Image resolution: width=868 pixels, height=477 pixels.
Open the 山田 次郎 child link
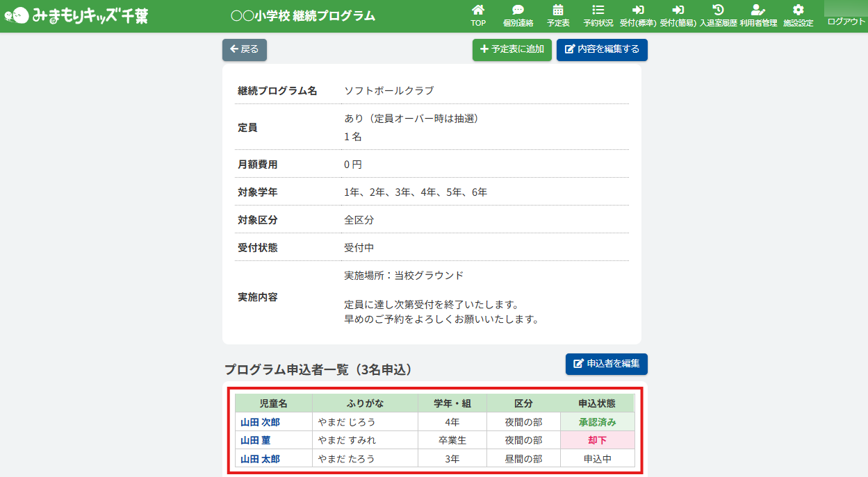(x=260, y=422)
